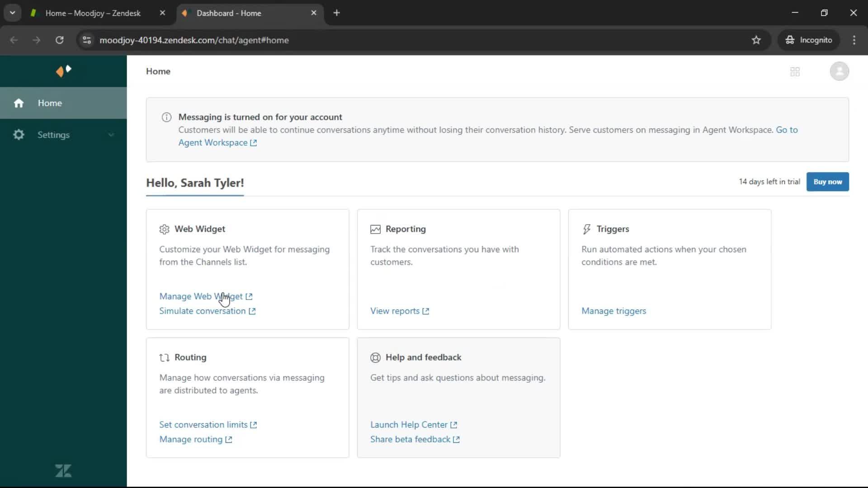Open external-link icon beside View reports
868x488 pixels.
click(426, 311)
